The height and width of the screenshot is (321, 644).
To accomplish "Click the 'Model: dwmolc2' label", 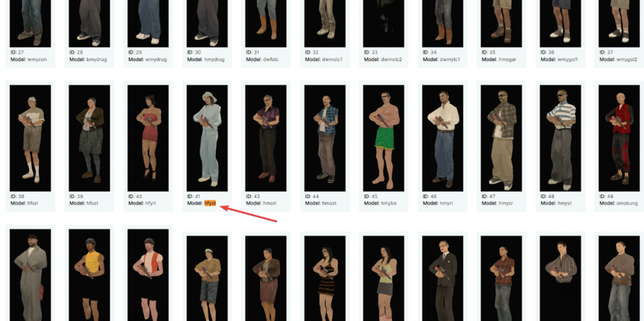I will click(x=383, y=59).
